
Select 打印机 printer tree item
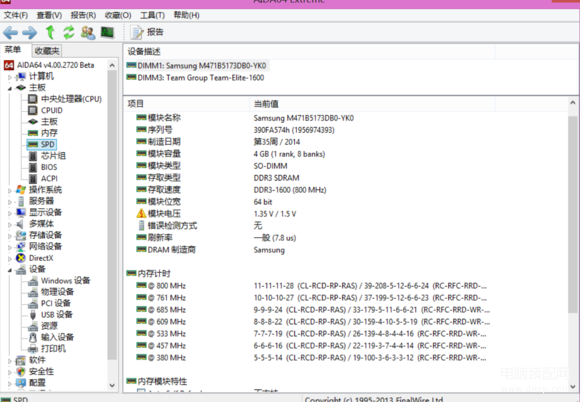tap(53, 349)
